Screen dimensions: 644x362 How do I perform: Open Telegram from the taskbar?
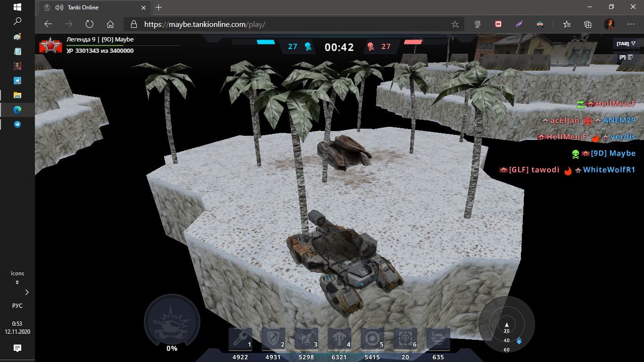17,124
